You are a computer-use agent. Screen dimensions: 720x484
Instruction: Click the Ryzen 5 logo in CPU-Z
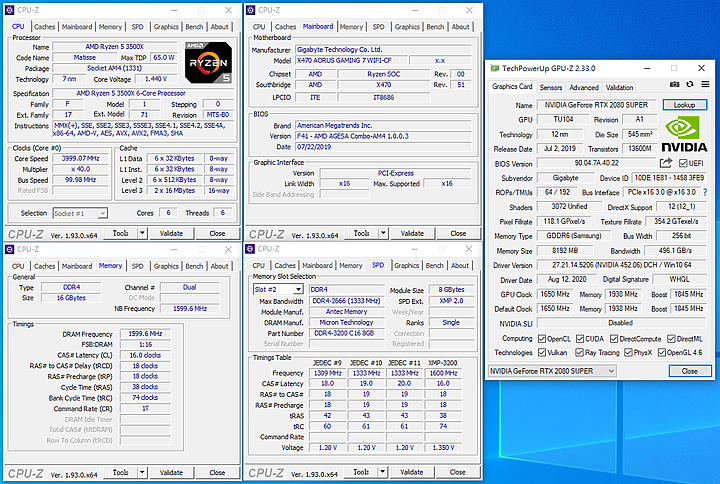click(209, 62)
